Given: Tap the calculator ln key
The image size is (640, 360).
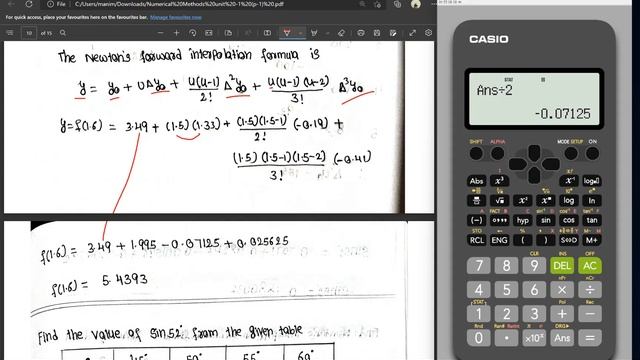Looking at the screenshot, I should coord(591,200).
